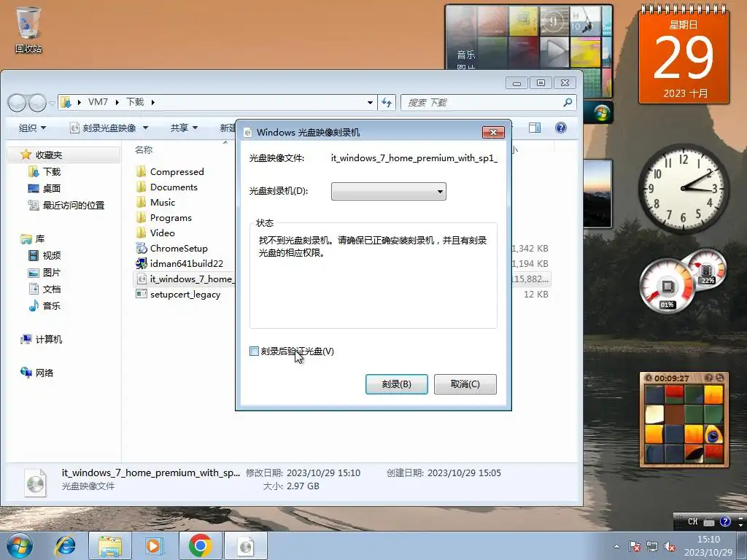Click the language bar help icon

coord(725,521)
